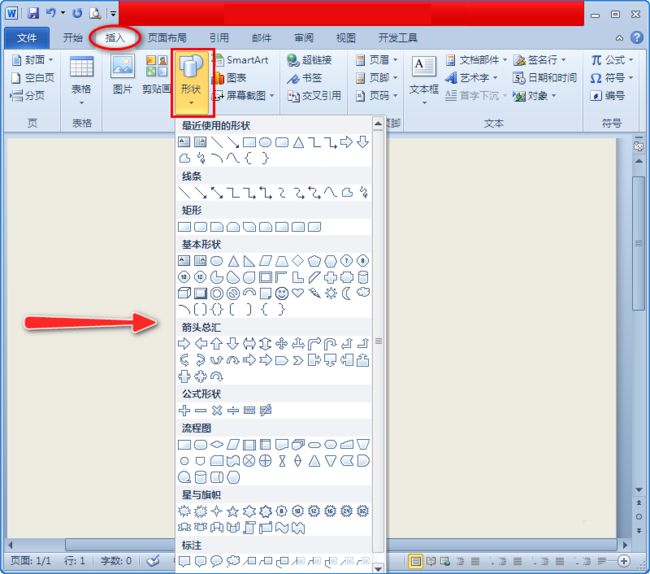Click the Picture insert icon
This screenshot has height=574, width=650.
(x=122, y=74)
